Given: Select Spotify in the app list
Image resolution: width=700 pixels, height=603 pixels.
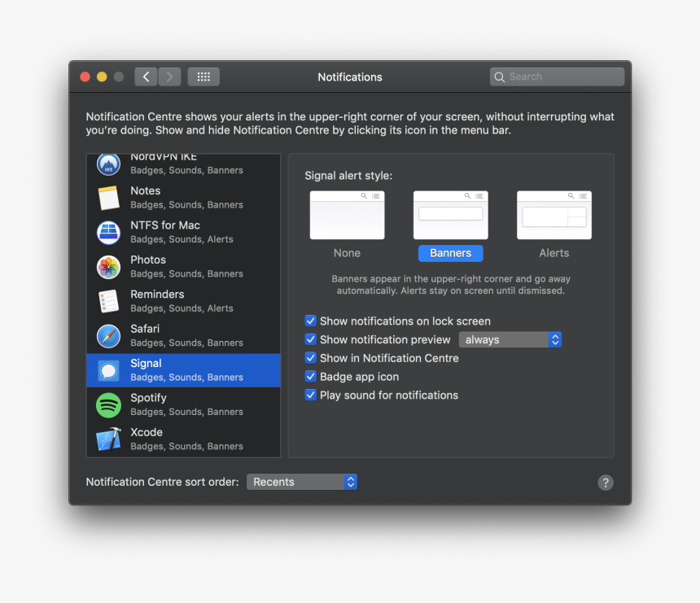Looking at the screenshot, I should click(183, 404).
